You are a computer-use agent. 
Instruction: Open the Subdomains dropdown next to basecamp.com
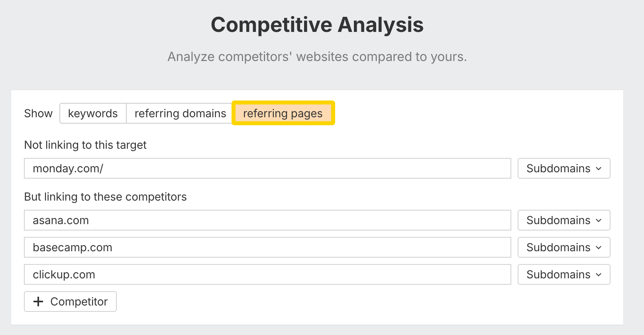pos(563,247)
